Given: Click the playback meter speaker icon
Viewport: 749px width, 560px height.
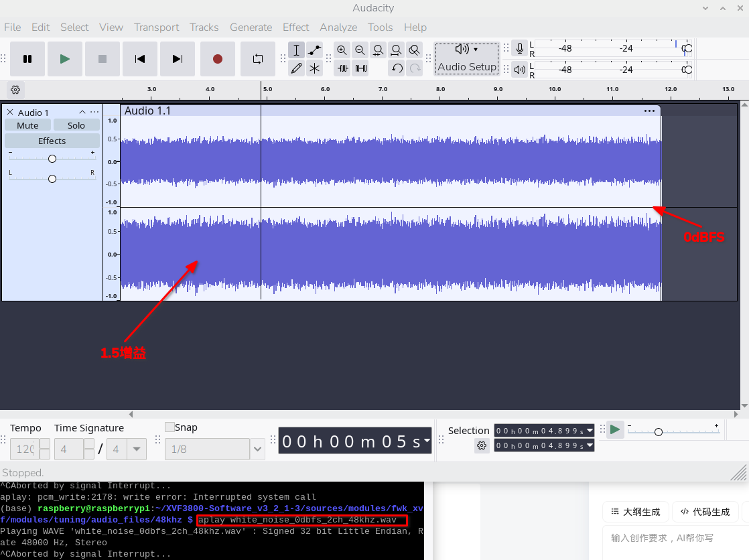Looking at the screenshot, I should point(520,70).
